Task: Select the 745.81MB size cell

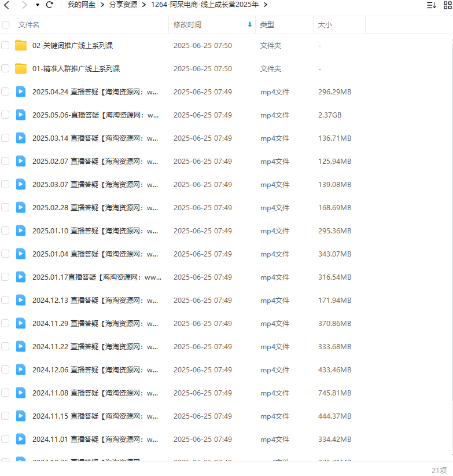Action: tap(335, 393)
